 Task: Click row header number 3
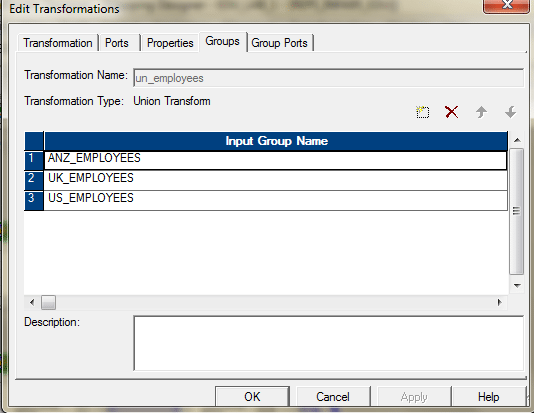pos(34,200)
